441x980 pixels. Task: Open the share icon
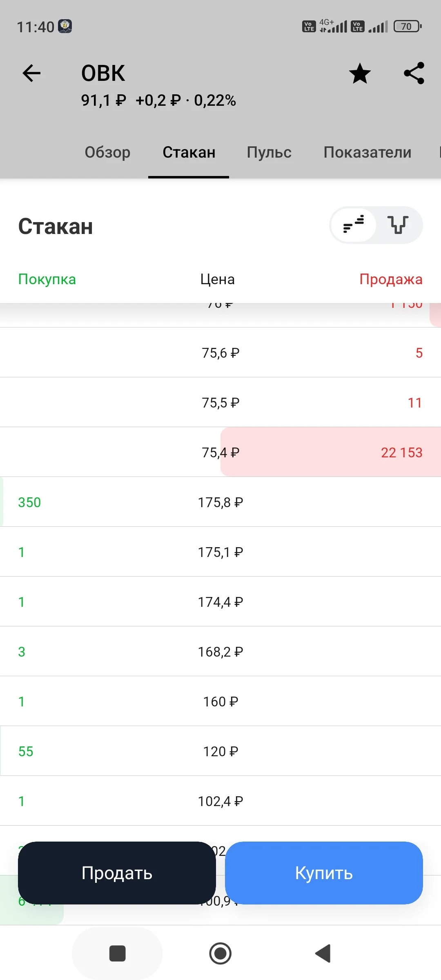point(414,73)
